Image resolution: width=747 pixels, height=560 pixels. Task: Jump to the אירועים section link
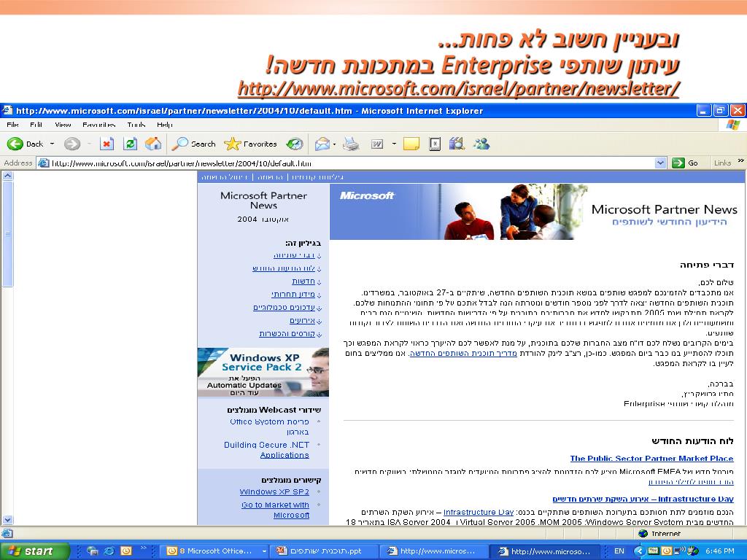click(x=302, y=321)
